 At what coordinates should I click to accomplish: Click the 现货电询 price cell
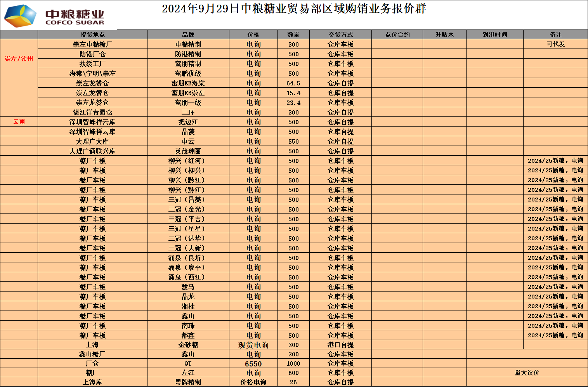coord(253,345)
